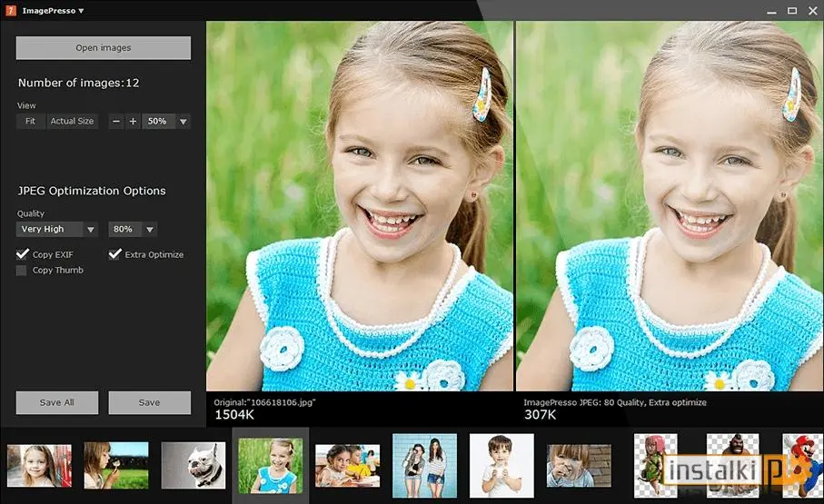Select the children drawing at table thumbnail

[x=347, y=466]
